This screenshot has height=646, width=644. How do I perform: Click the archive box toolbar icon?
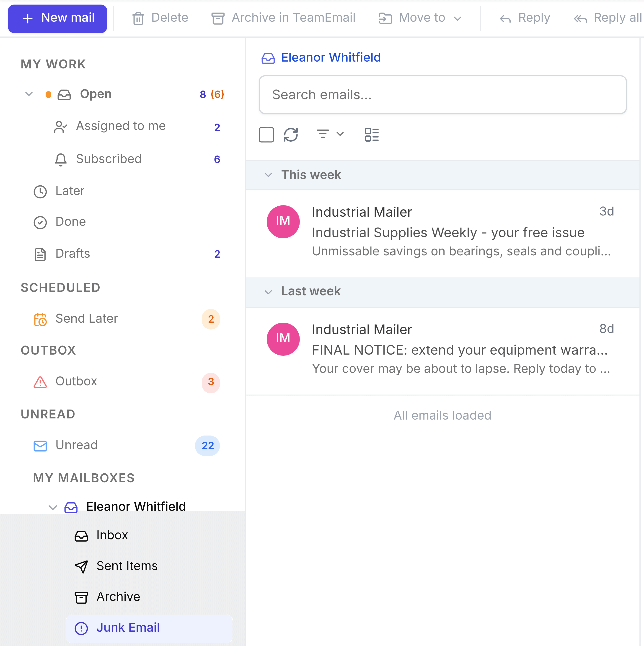coord(218,18)
